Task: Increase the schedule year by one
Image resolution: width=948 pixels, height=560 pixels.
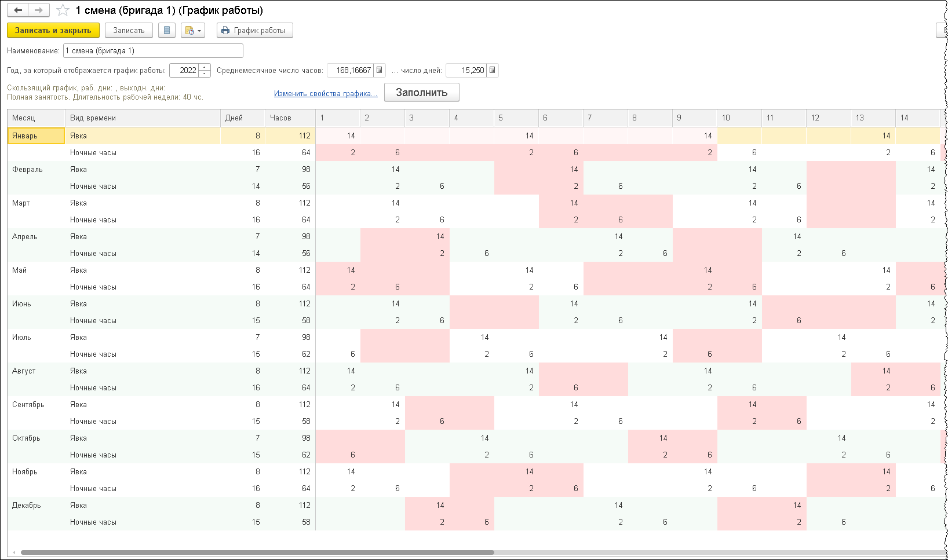Action: (x=205, y=67)
